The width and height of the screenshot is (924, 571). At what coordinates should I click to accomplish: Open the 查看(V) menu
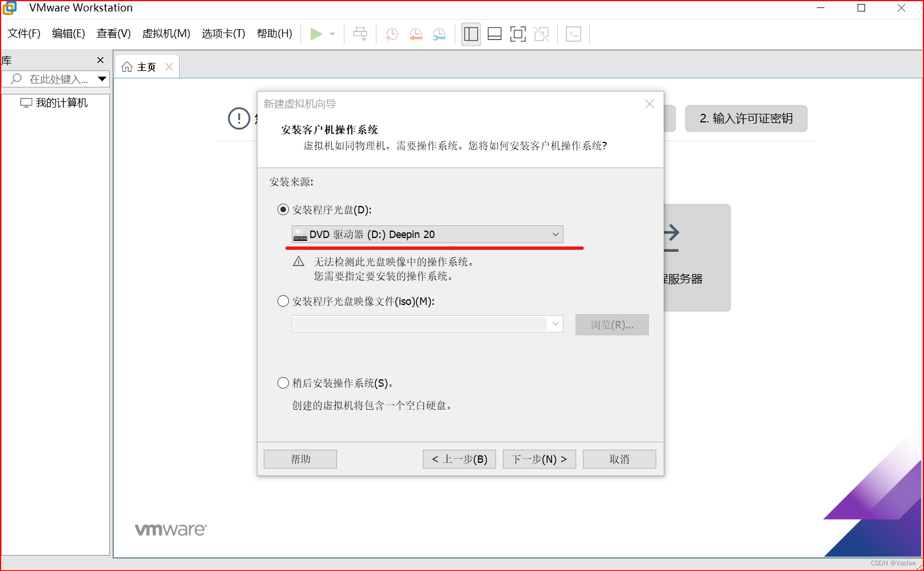[113, 34]
